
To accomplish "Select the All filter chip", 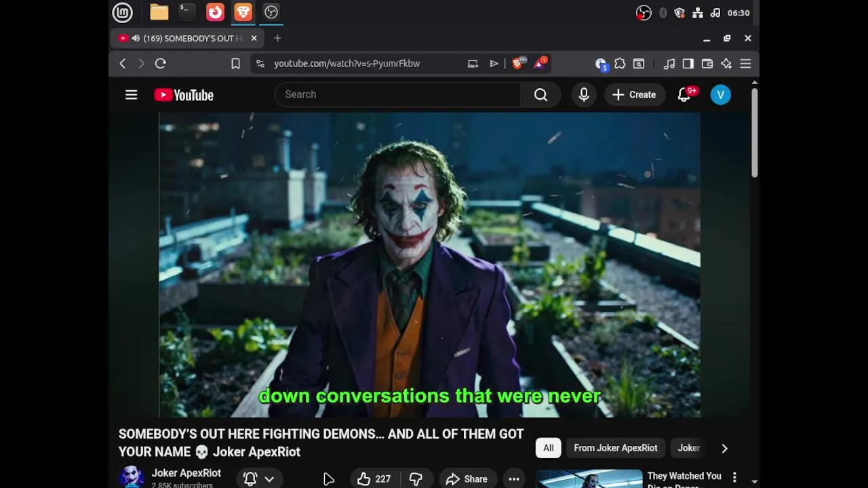I will pyautogui.click(x=548, y=448).
